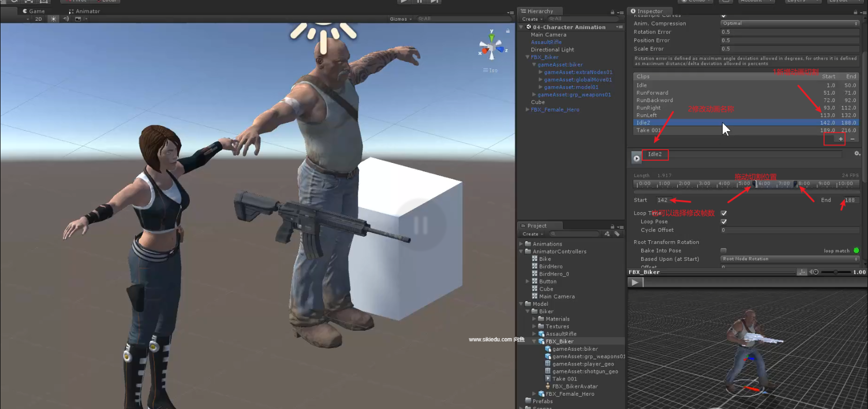The height and width of the screenshot is (409, 868).
Task: Enable Bake Into Pose for rotation
Action: (724, 251)
